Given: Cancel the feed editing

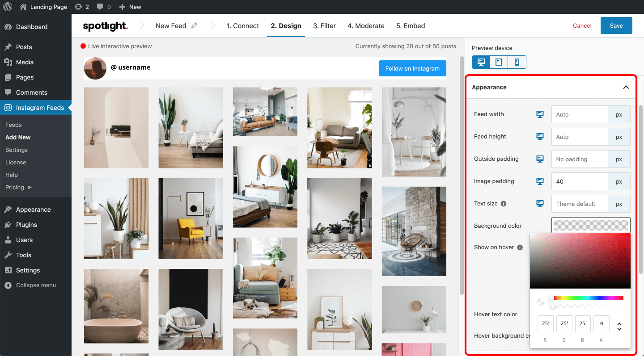Looking at the screenshot, I should click(x=582, y=26).
